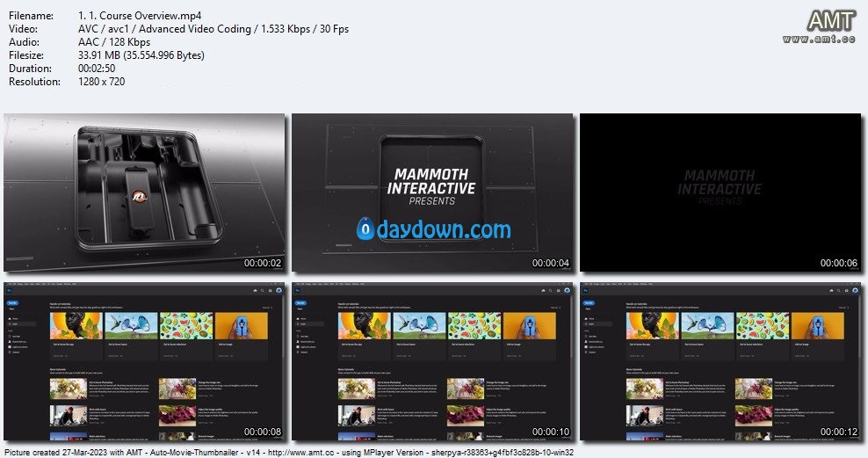Click the file size '33.91 MB (35.554.996 Bytes)'
The height and width of the screenshot is (458, 868).
click(141, 55)
